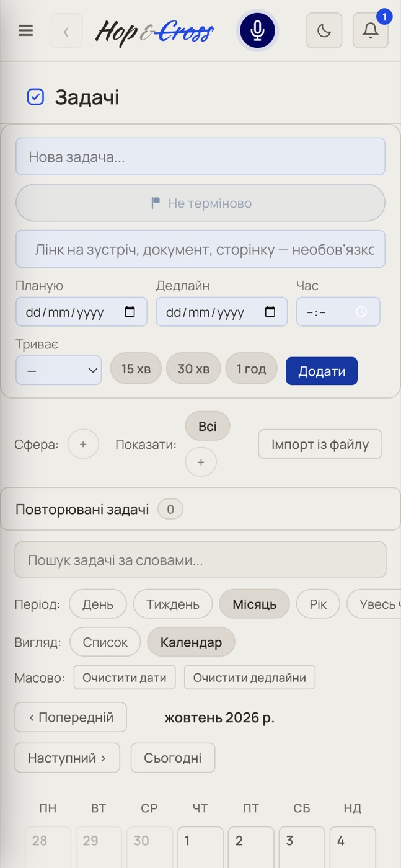Screen dimensions: 401x868
Task: Click the repeating tasks count 0 badge
Action: 170,510
